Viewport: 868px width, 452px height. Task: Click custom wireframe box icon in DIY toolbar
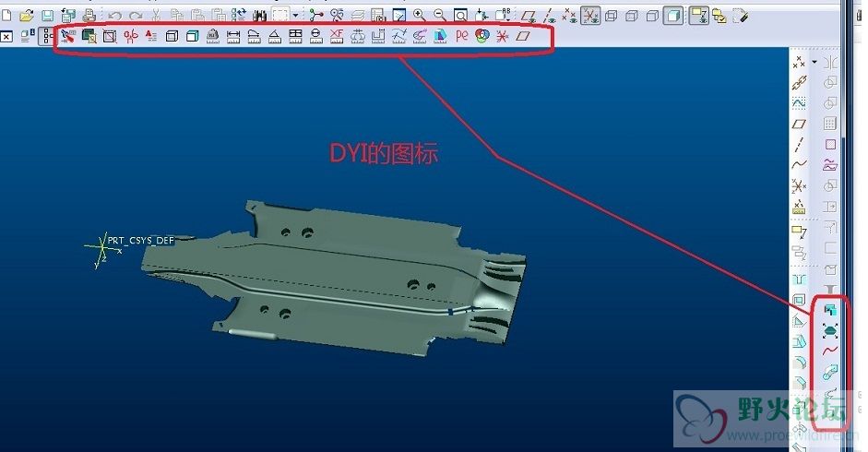172,37
